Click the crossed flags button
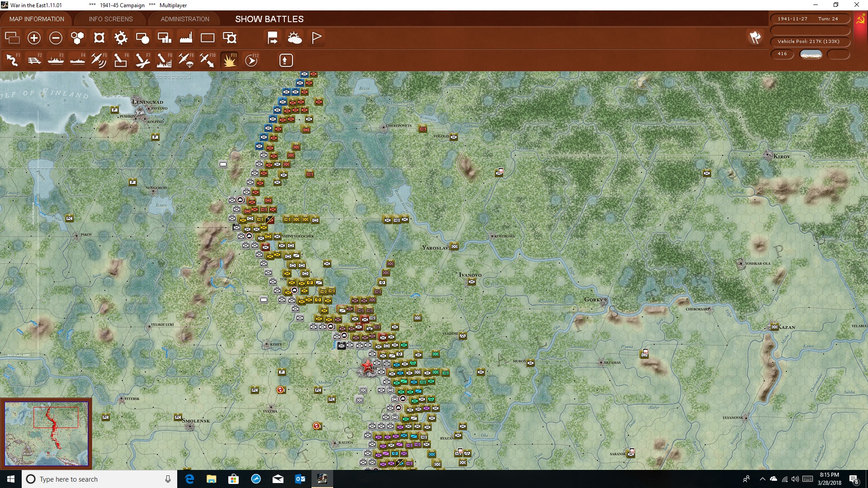Screen dimensions: 868x488 click(x=755, y=38)
